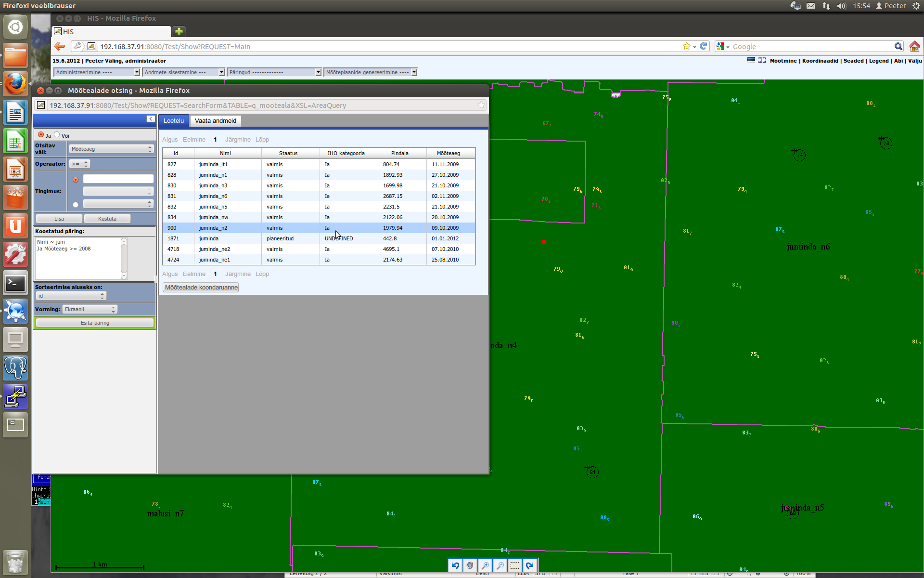Click the blue redo arrow map icon
The width and height of the screenshot is (924, 578).
[x=530, y=565]
